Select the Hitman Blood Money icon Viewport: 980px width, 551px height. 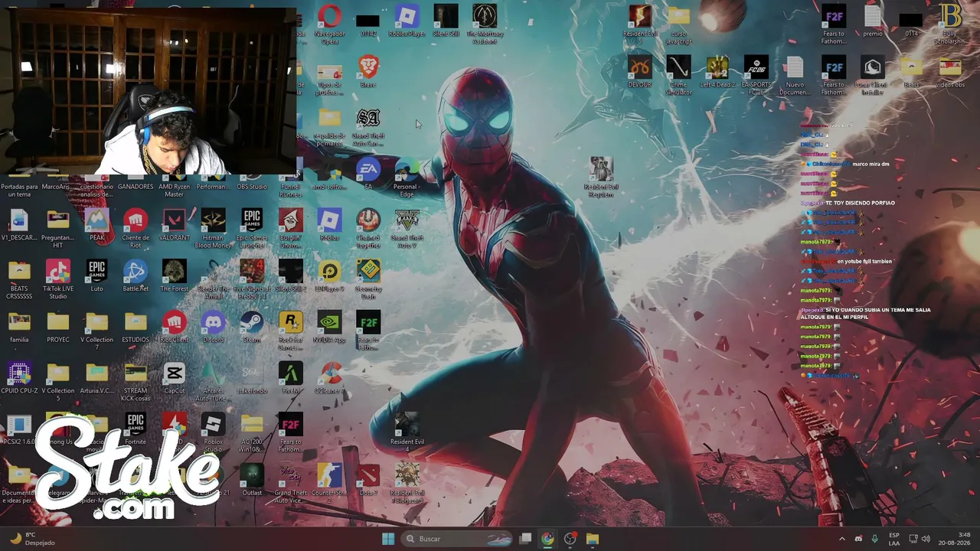[x=213, y=228]
